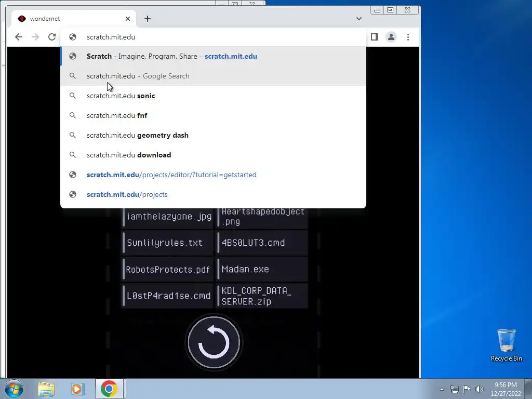Screen dimensions: 532x399
Task: Reload the page with the refresh icon
Action: click(52, 37)
